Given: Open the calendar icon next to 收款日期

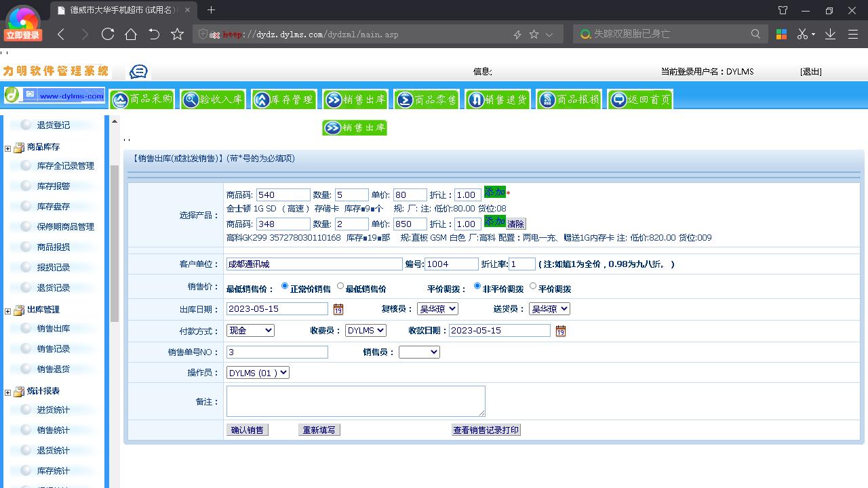Looking at the screenshot, I should pos(560,330).
